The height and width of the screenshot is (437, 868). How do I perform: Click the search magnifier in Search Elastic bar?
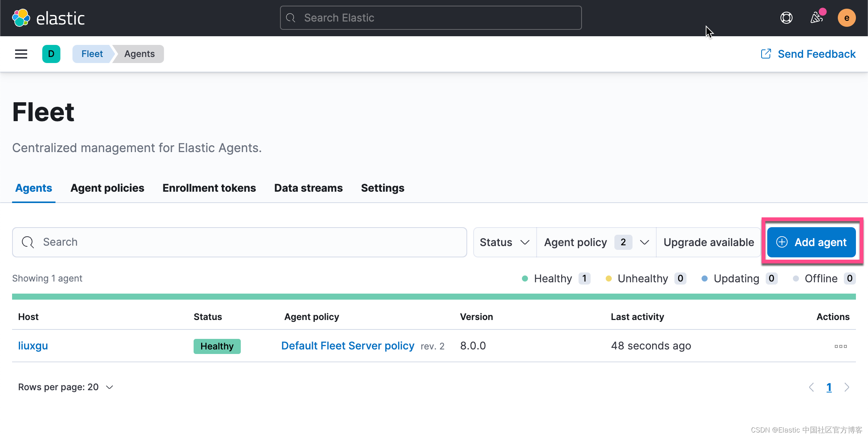[291, 17]
